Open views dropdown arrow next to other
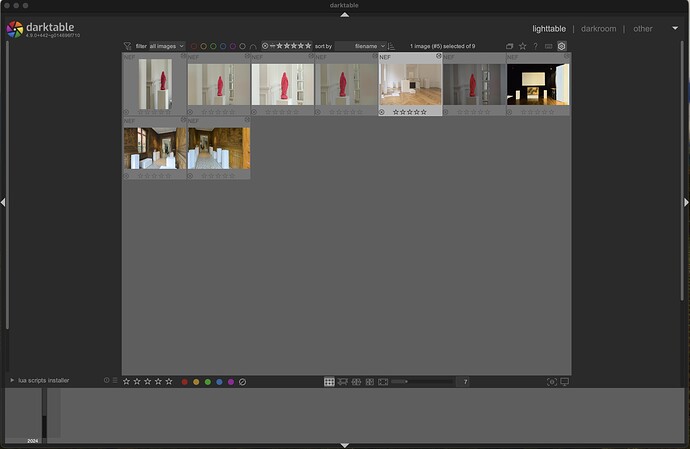 point(675,28)
